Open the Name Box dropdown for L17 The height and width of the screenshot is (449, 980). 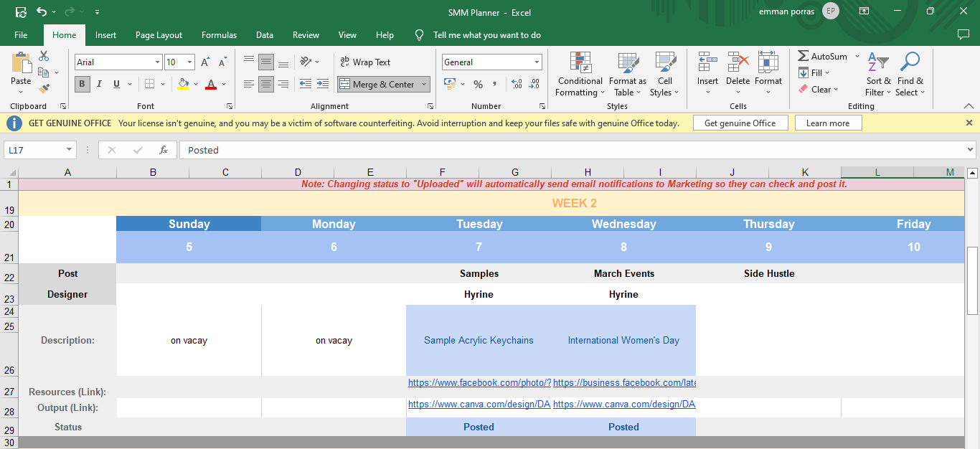(x=70, y=150)
